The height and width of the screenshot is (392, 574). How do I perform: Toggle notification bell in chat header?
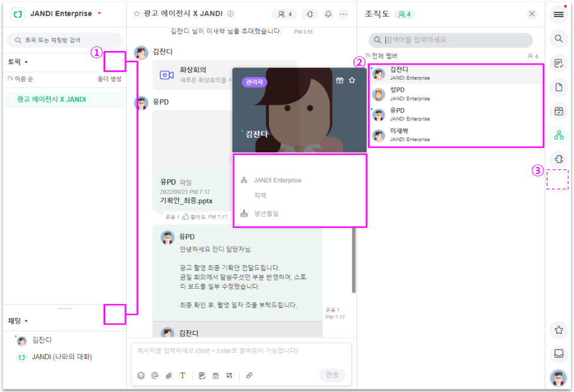click(328, 14)
